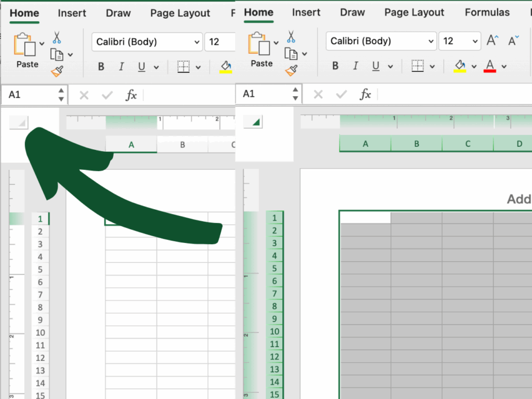Click the Cut scissors icon
The height and width of the screenshot is (399, 532).
pyautogui.click(x=291, y=36)
